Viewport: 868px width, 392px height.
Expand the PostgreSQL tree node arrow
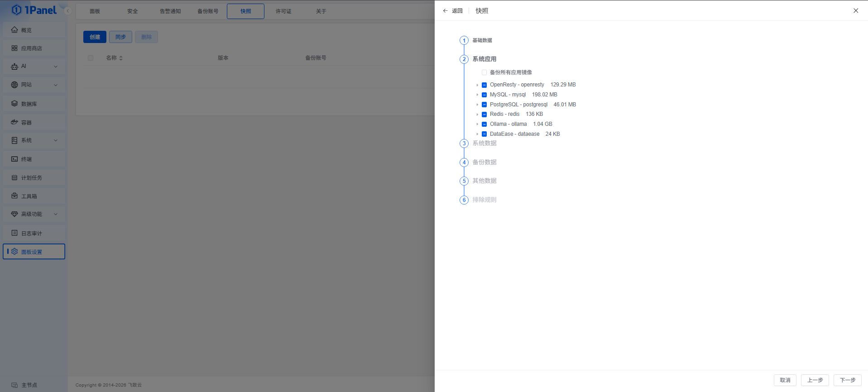click(477, 105)
